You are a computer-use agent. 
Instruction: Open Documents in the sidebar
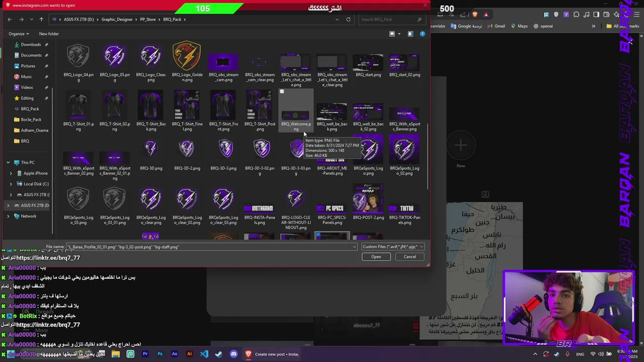pyautogui.click(x=31, y=55)
